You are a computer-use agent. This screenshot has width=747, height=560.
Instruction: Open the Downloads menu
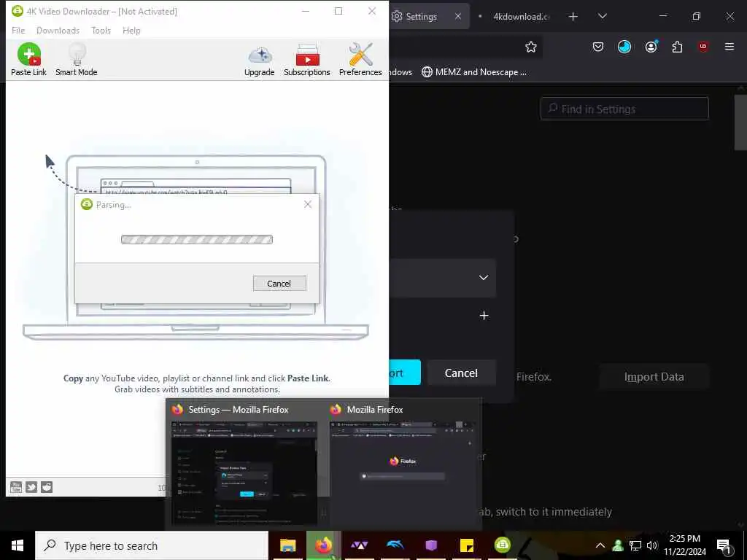click(58, 31)
